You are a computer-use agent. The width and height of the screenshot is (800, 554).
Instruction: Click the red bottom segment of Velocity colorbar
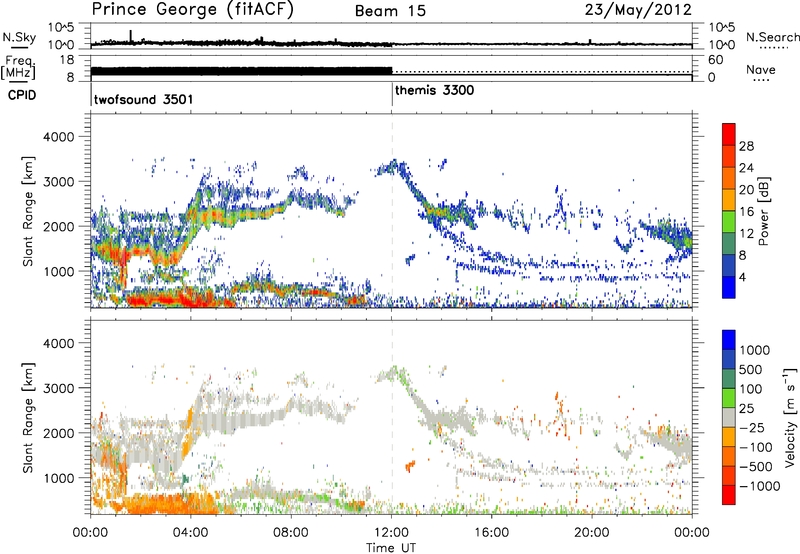pyautogui.click(x=729, y=495)
